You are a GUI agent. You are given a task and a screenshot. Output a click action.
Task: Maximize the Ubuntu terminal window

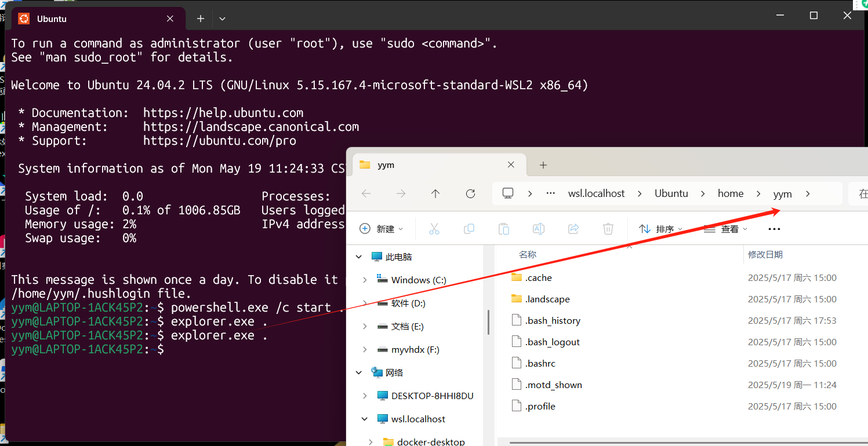[813, 16]
